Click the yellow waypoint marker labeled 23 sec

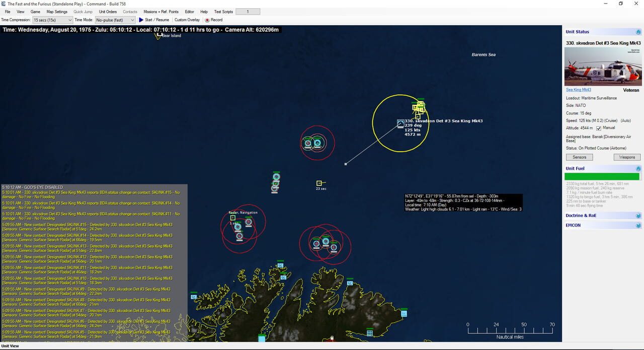pos(319,183)
